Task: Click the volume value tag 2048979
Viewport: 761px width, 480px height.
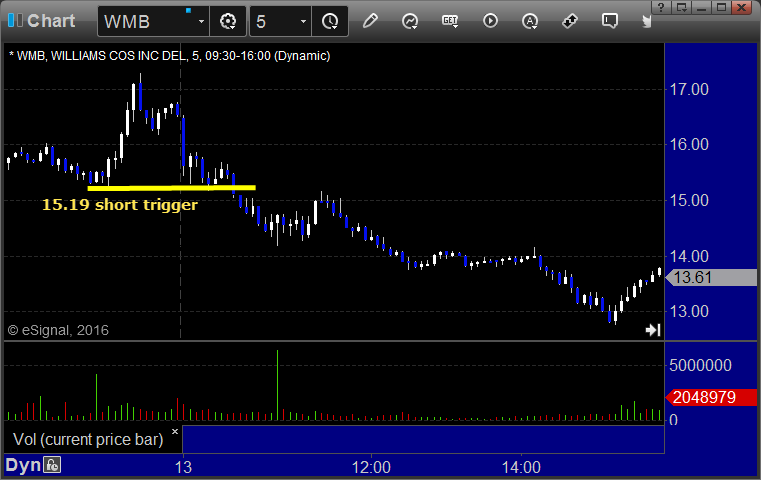Action: pyautogui.click(x=712, y=397)
